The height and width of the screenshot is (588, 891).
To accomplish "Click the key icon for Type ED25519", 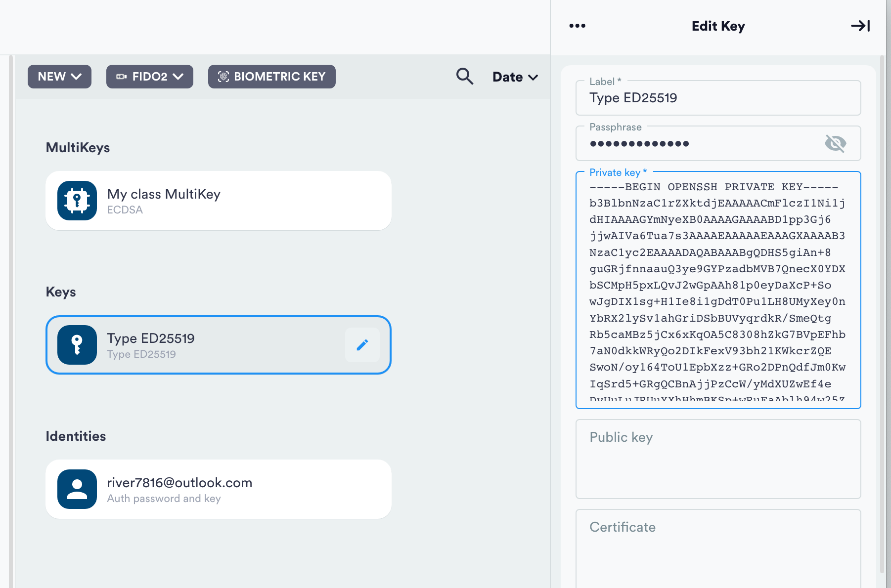I will pos(77,345).
